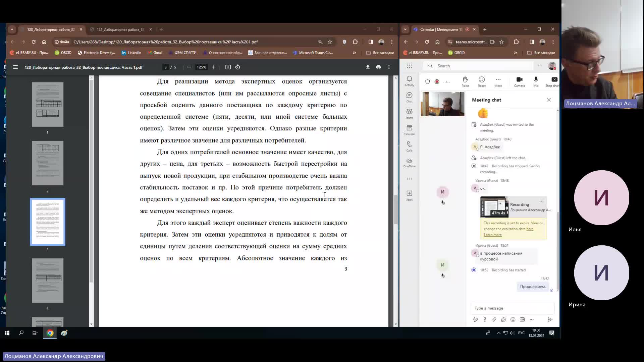Open Calls in Teams sidebar
This screenshot has width=644, height=362.
click(x=409, y=146)
